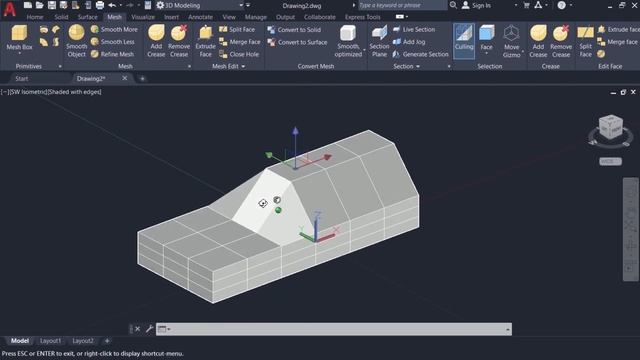Select the Move Gizmo tool
The image size is (640, 360).
coord(511,41)
